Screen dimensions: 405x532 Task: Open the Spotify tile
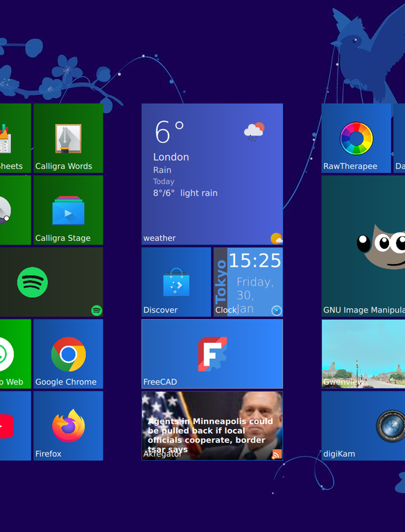(51, 282)
